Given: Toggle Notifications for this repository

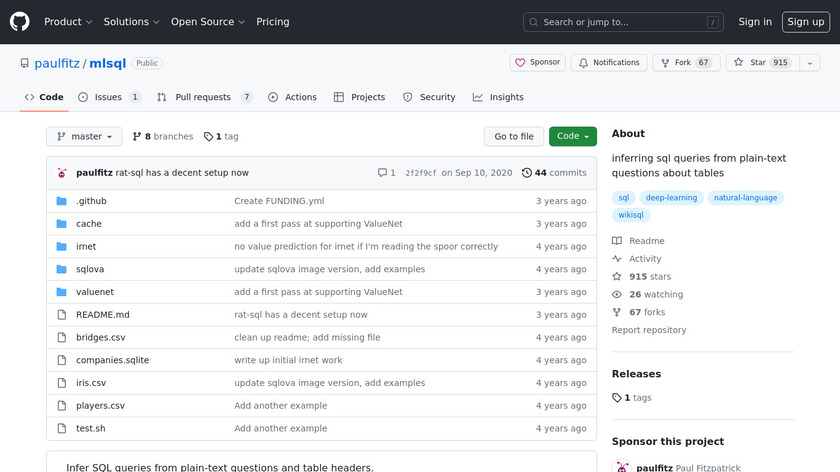Looking at the screenshot, I should (x=607, y=63).
